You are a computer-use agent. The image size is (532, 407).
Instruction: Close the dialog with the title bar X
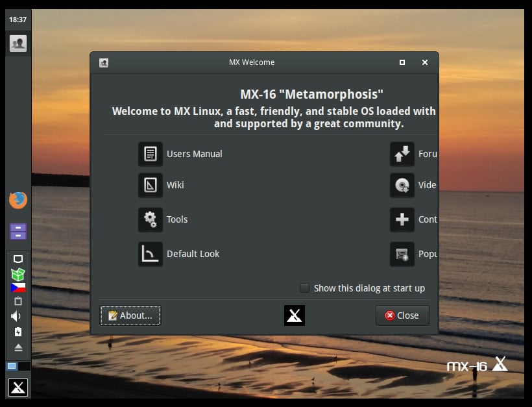[x=425, y=62]
